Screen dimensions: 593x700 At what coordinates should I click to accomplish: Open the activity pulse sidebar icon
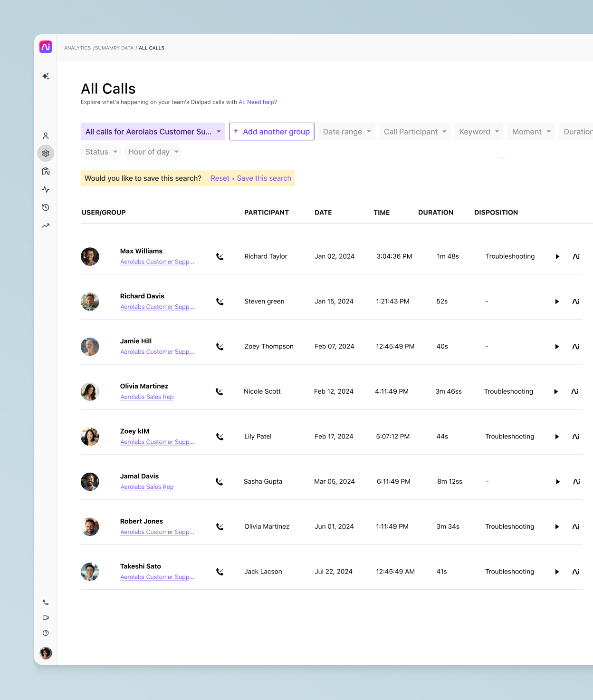[46, 189]
